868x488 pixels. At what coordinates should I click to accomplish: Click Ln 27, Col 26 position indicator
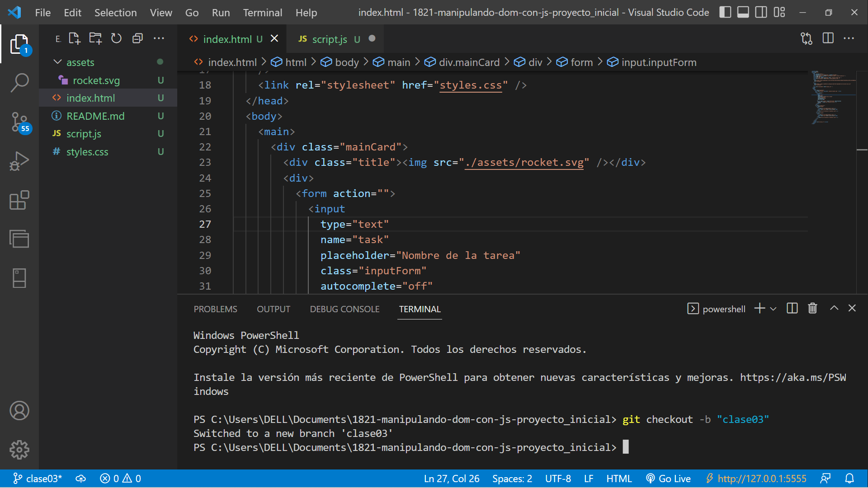pos(452,479)
